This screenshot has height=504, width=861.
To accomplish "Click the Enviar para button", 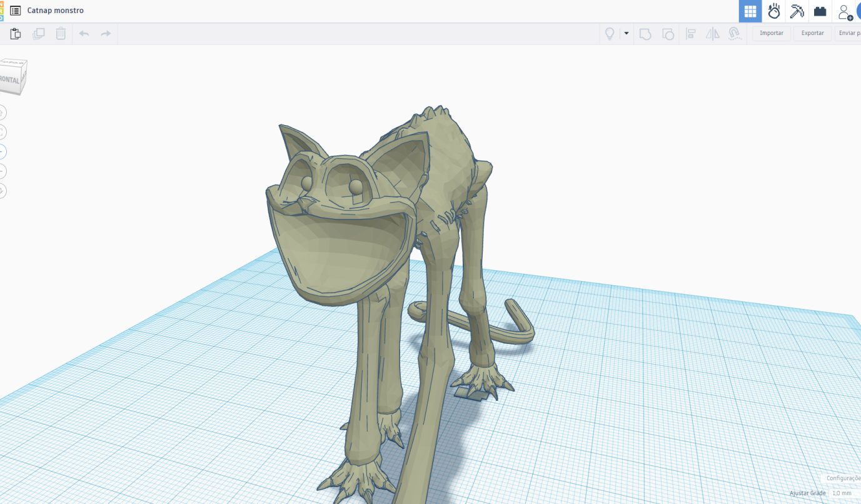I will coord(848,33).
